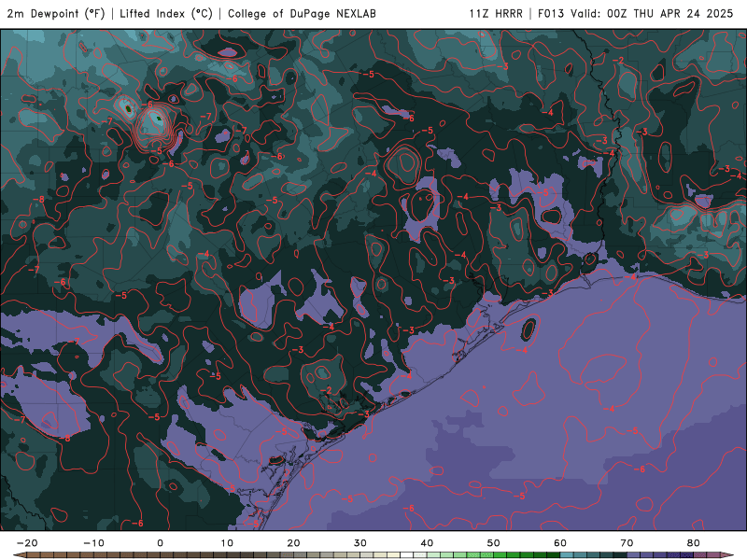
Task: Click the "11Z HRRR" model run label
Action: [496, 13]
